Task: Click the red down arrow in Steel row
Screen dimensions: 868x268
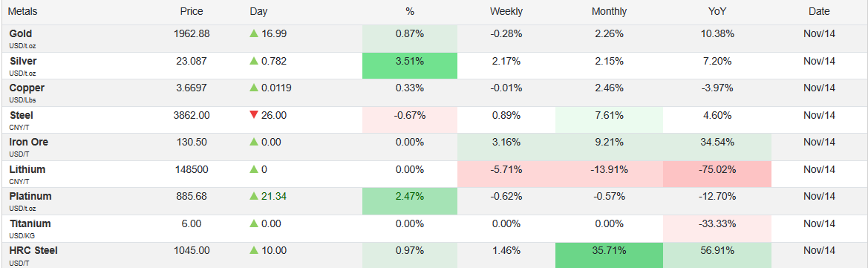Action: 254,115
